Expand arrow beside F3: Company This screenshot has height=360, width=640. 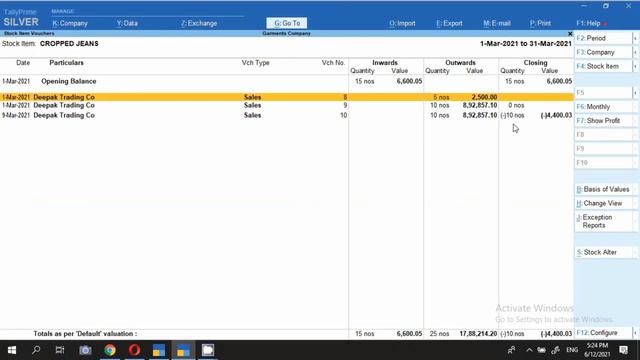(x=635, y=52)
